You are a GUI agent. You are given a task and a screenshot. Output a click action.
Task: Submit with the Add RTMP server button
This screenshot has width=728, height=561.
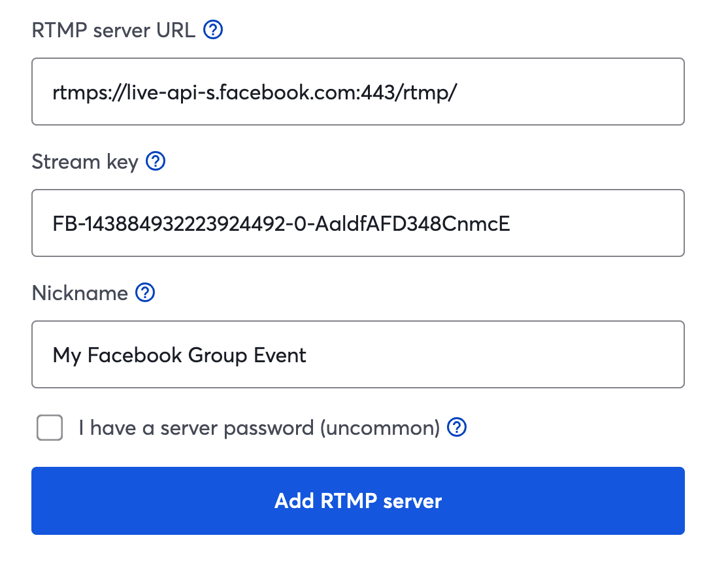click(358, 501)
